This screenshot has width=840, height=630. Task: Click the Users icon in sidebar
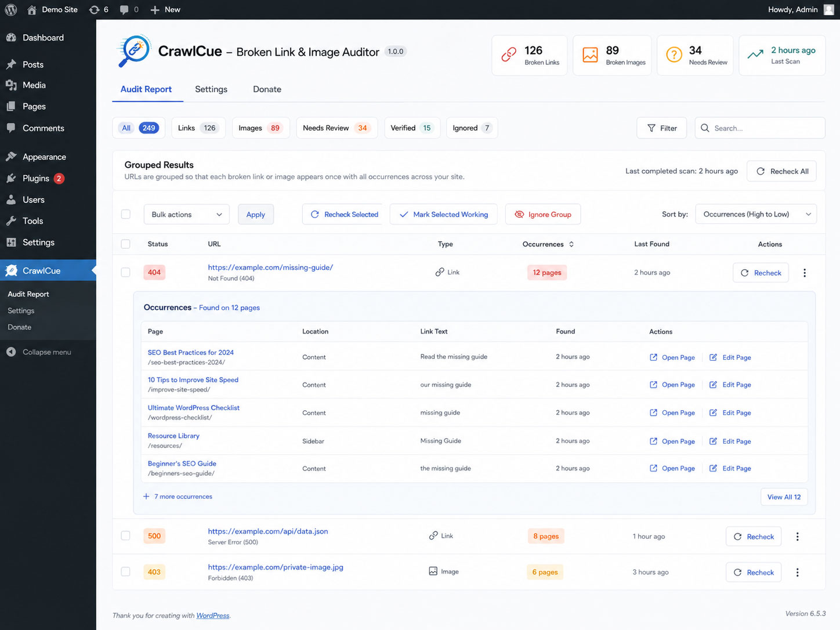pos(11,200)
